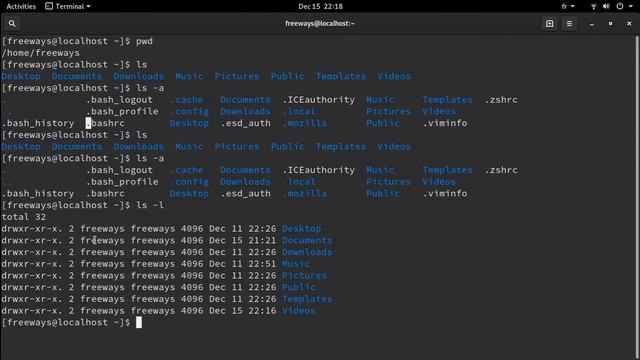This screenshot has height=360, width=640.
Task: Click Music in the ls -l listing
Action: coord(296,264)
